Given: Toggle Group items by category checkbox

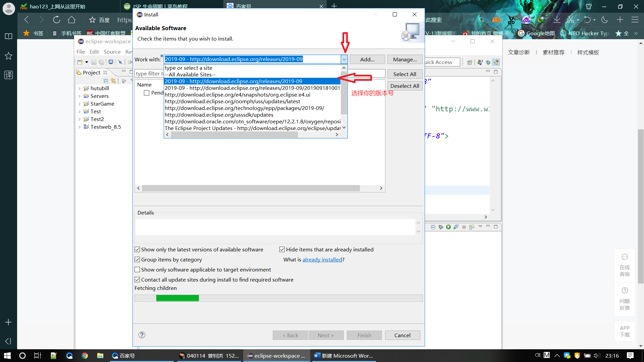Looking at the screenshot, I should pyautogui.click(x=137, y=259).
